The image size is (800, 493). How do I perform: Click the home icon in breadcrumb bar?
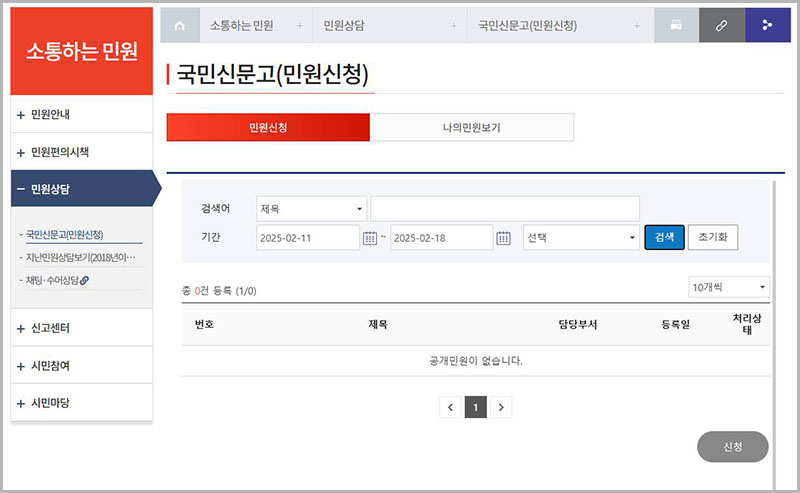click(x=180, y=26)
